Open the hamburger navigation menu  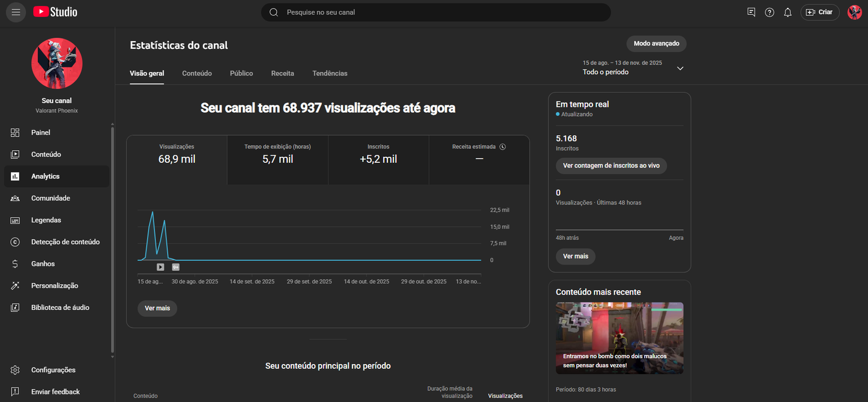[x=16, y=12]
